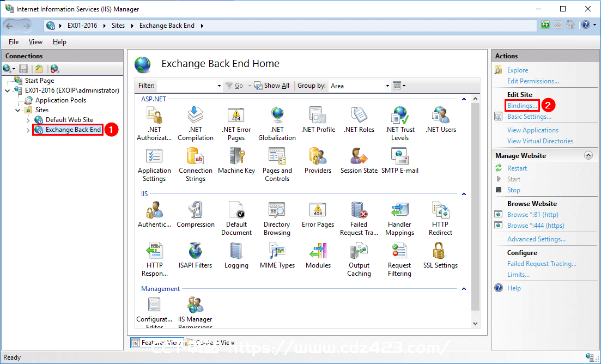Image resolution: width=601 pixels, height=364 pixels.
Task: Open the .NET Compilation feature
Action: click(196, 124)
